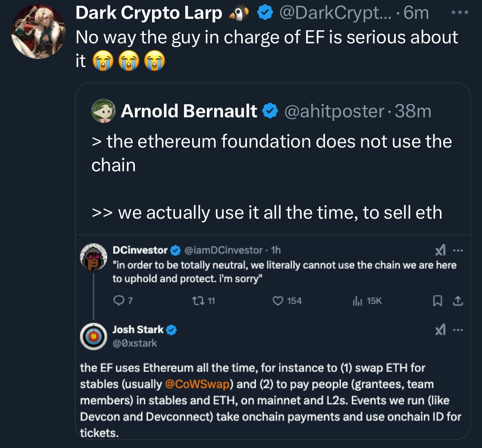The image size is (482, 448).
Task: Click Dark Crypto Larp's verified badge
Action: point(265,13)
